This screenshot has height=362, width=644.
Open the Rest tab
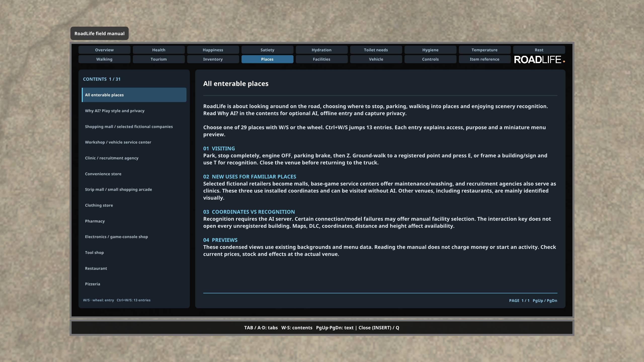coord(539,50)
